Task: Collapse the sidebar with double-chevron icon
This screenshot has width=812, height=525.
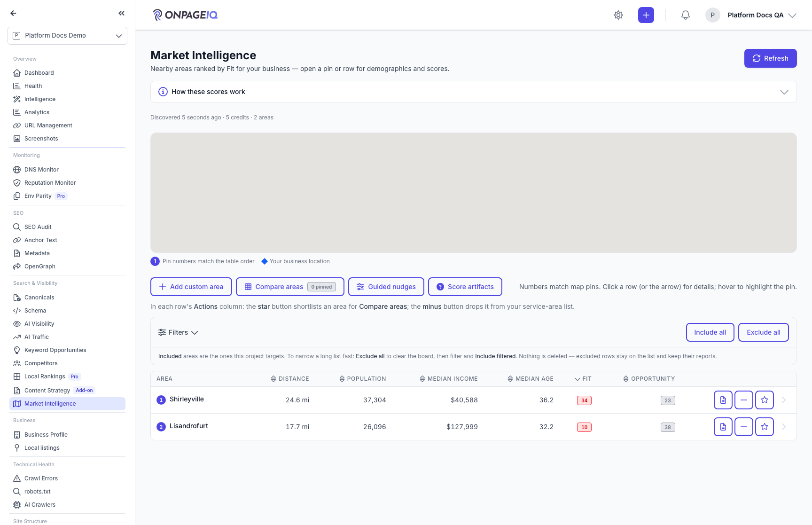Action: [122, 13]
